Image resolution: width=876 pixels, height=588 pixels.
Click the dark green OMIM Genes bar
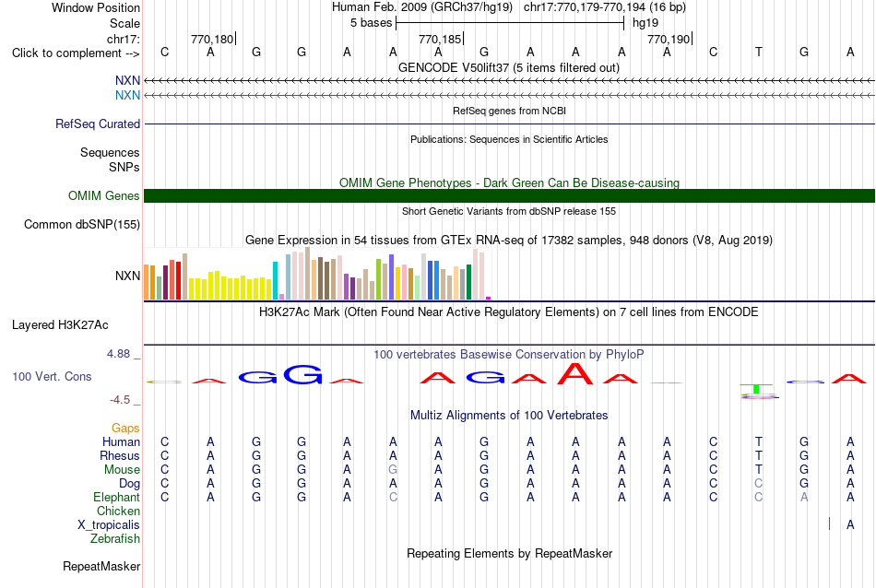point(510,196)
